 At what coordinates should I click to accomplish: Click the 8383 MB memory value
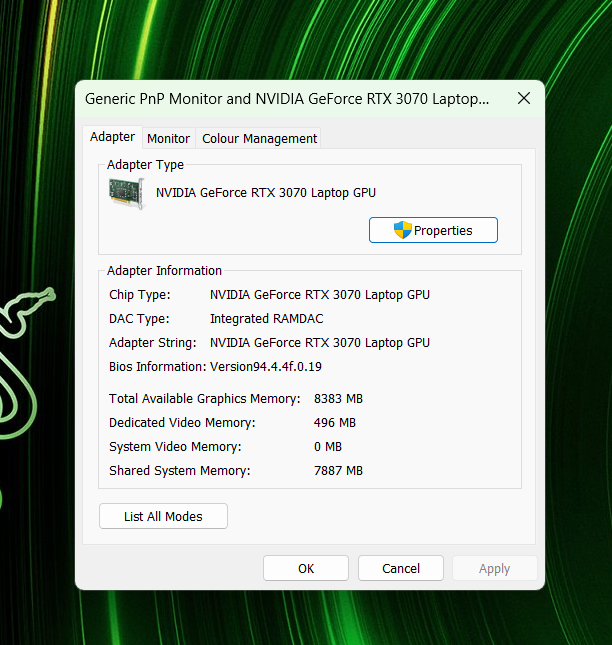pos(338,398)
